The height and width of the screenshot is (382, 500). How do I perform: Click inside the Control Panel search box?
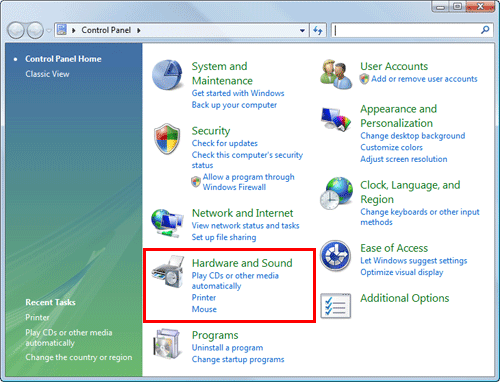[x=407, y=31]
